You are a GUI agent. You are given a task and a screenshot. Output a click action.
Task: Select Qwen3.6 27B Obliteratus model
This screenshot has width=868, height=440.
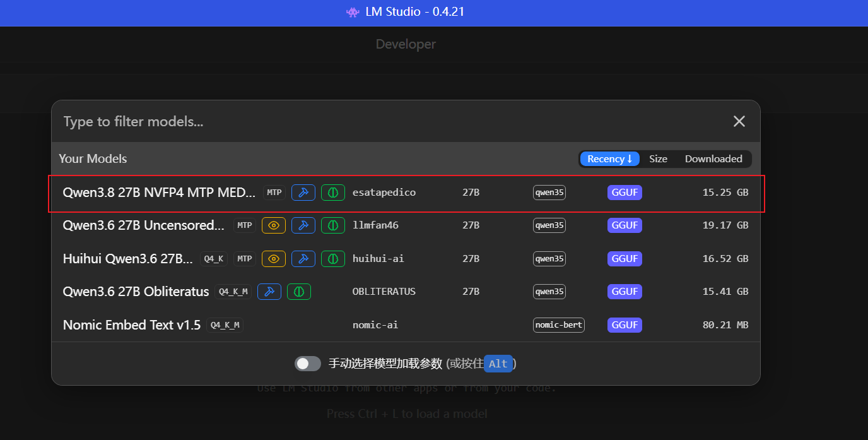coord(406,292)
